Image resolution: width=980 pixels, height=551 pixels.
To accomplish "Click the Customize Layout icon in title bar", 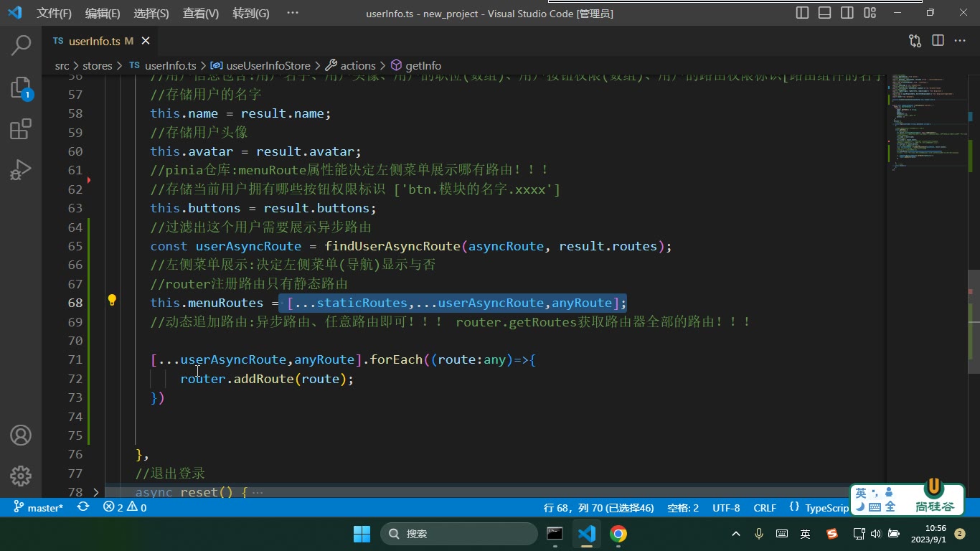I will click(x=870, y=13).
